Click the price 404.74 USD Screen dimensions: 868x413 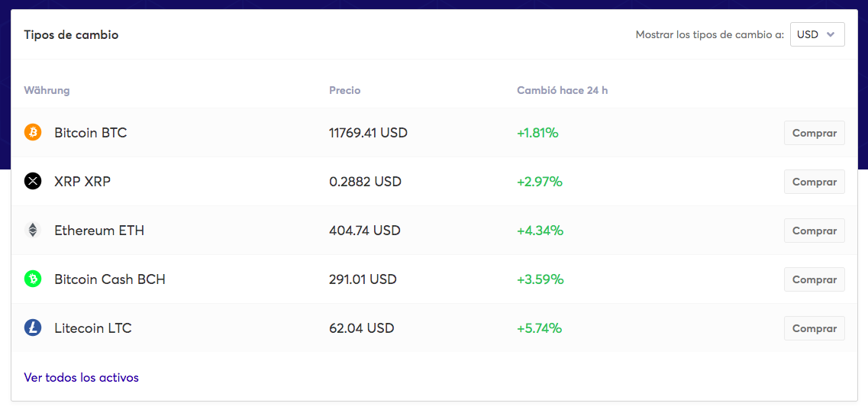(364, 231)
